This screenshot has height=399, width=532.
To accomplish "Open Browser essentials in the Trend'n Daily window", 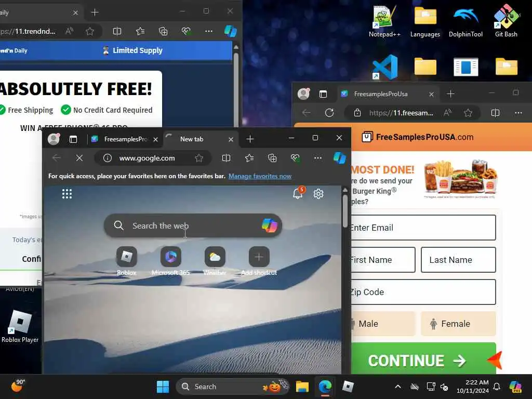I will point(186,31).
